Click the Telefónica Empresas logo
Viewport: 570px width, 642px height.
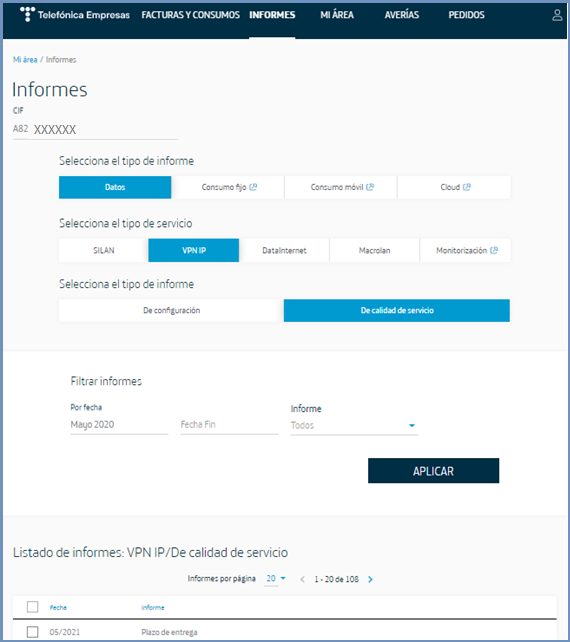(x=75, y=15)
